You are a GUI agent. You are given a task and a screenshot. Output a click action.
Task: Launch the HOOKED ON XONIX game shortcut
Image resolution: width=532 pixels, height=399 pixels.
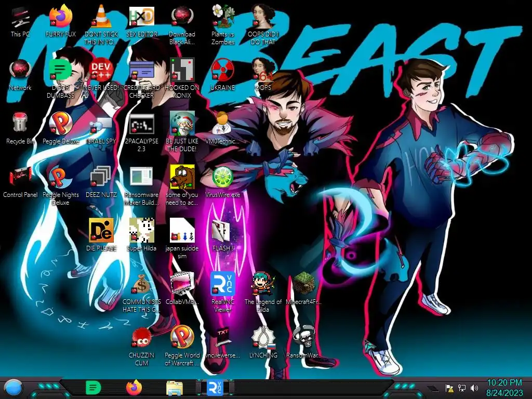[x=182, y=79]
